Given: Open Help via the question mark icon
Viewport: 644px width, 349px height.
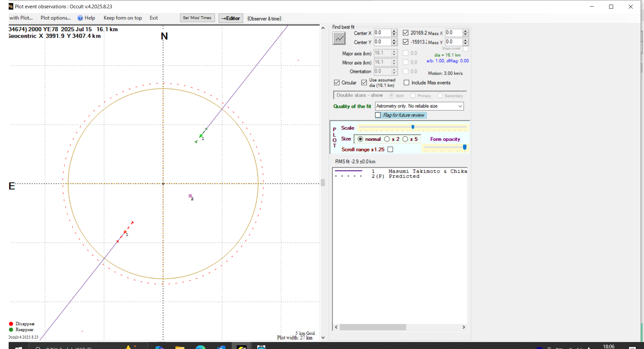Looking at the screenshot, I should coord(80,18).
